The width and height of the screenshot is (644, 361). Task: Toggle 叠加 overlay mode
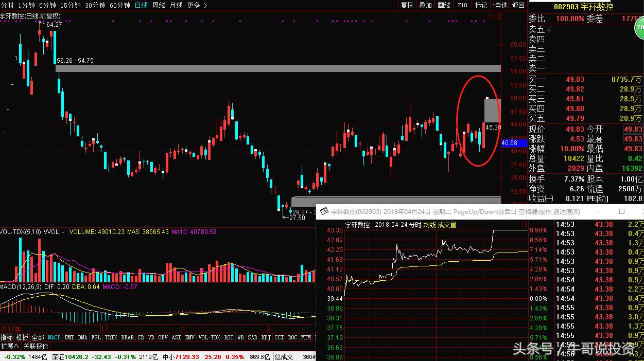[x=425, y=5]
